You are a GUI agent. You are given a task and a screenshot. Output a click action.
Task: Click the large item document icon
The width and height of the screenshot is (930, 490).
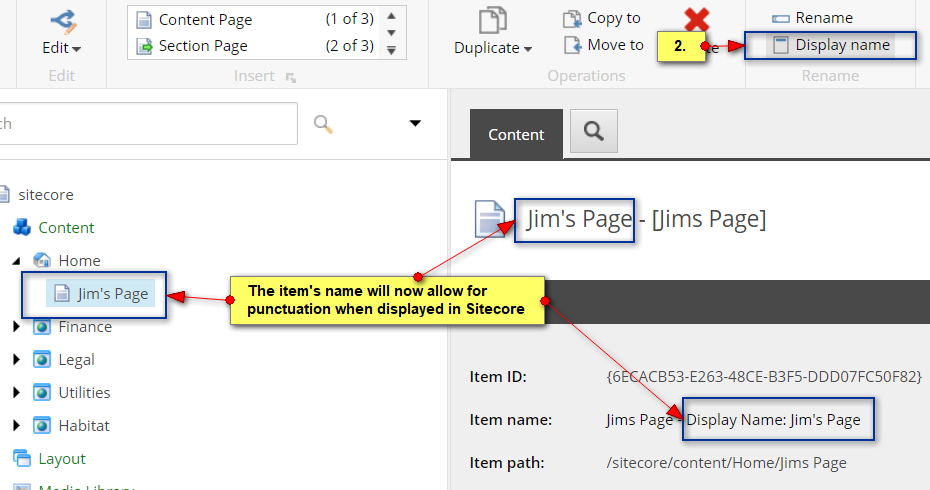click(x=490, y=219)
